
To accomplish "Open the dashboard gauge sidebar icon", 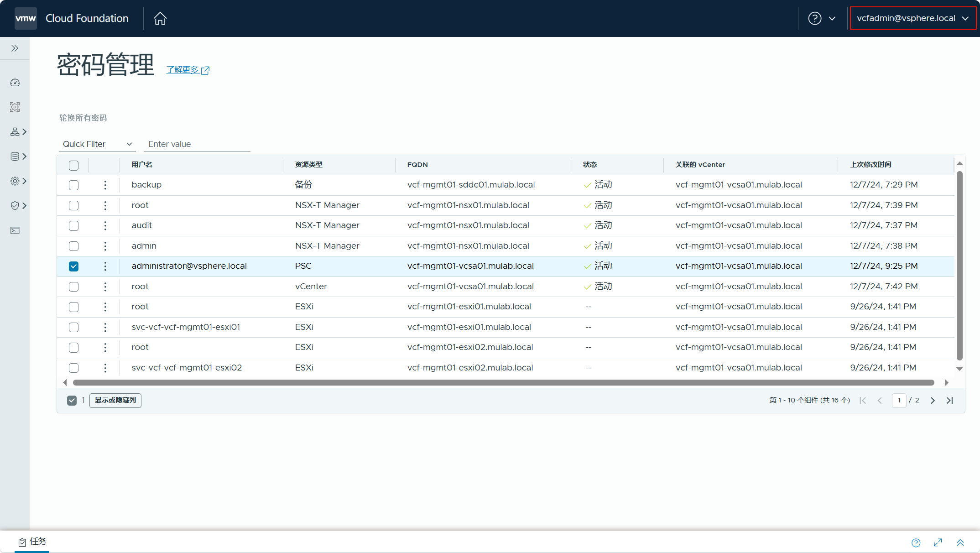I will click(15, 83).
